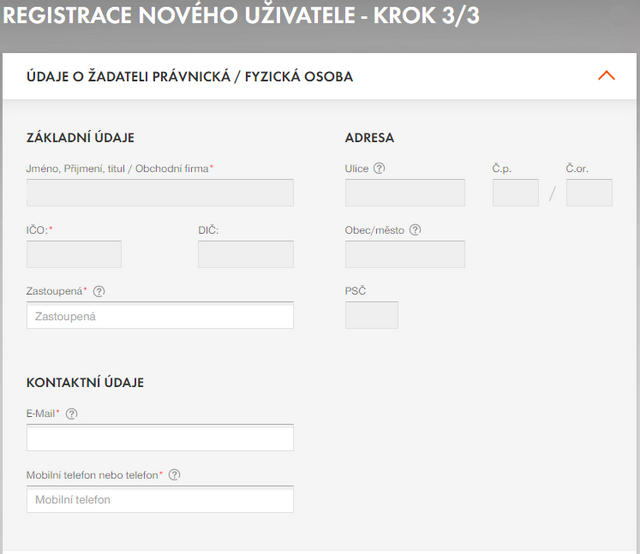Click the Základní údaje heading
Image resolution: width=640 pixels, height=554 pixels.
(x=80, y=138)
